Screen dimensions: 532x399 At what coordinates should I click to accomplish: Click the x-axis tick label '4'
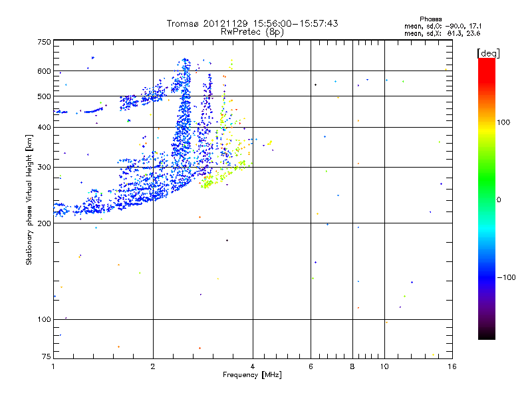[253, 366]
